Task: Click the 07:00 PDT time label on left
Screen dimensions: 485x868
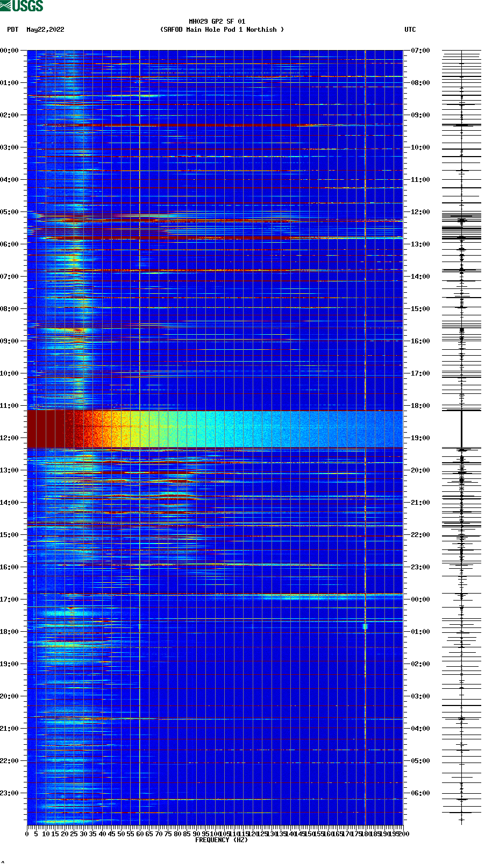Action: click(10, 277)
